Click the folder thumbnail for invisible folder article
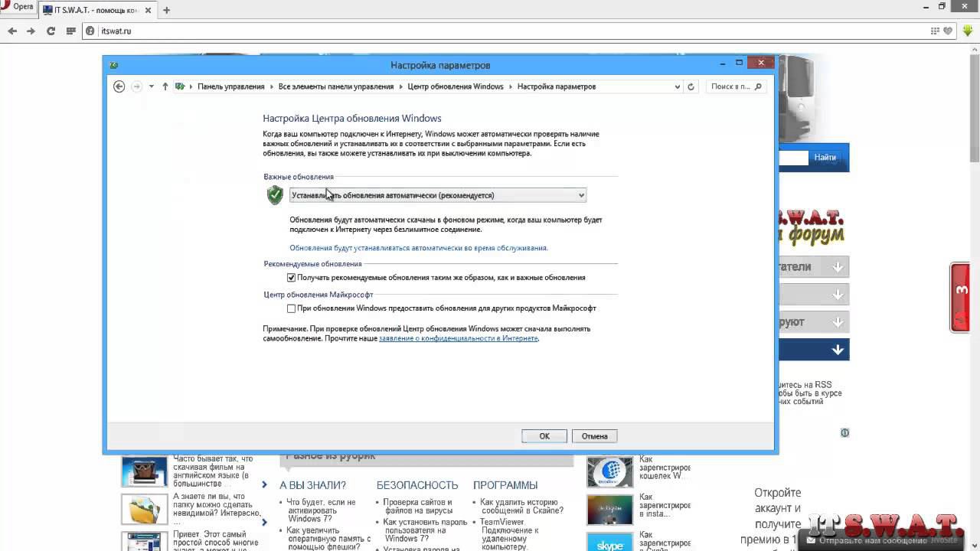 tap(144, 510)
